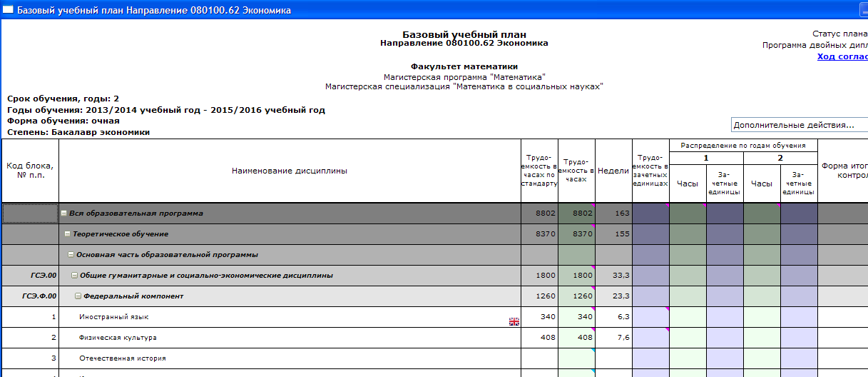The width and height of the screenshot is (868, 377).
Task: Select the Физическая культура discipline row
Action: click(x=118, y=338)
